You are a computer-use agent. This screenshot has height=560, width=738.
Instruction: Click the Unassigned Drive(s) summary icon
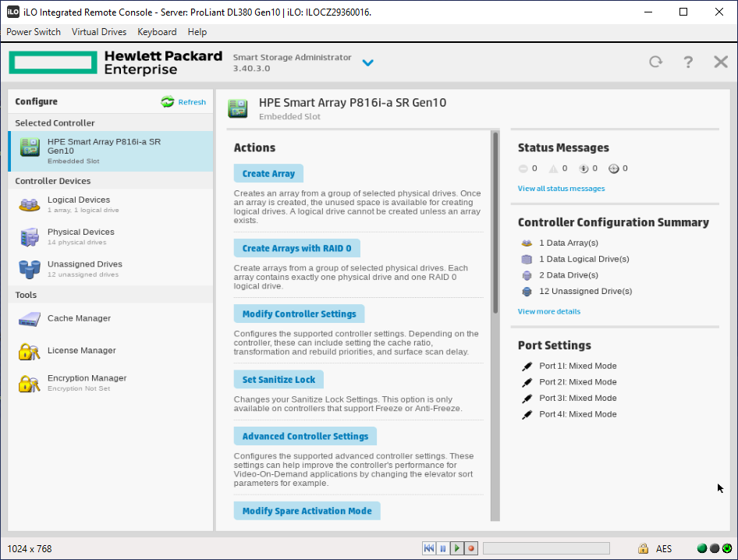527,291
